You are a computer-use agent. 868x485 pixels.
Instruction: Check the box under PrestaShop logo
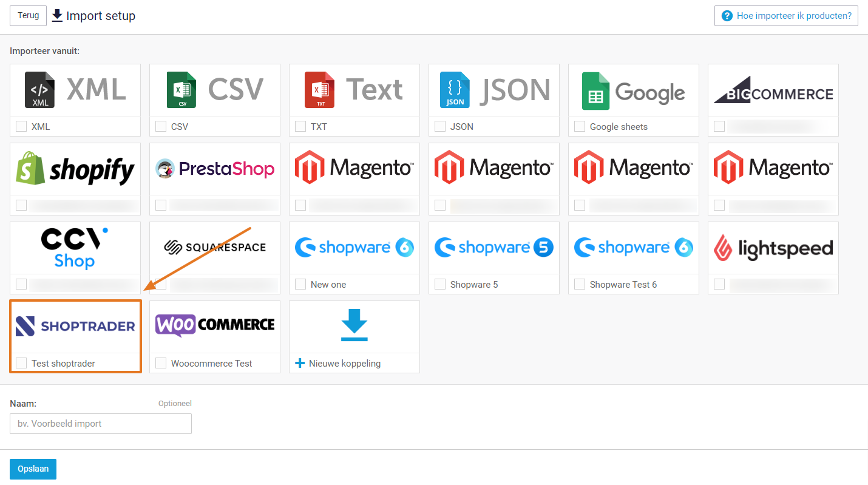pos(161,205)
